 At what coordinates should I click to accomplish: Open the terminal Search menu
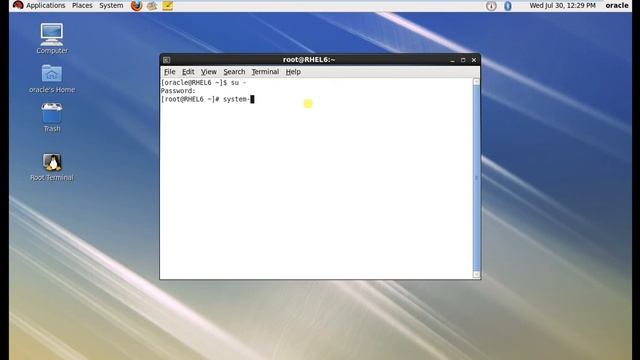click(234, 72)
